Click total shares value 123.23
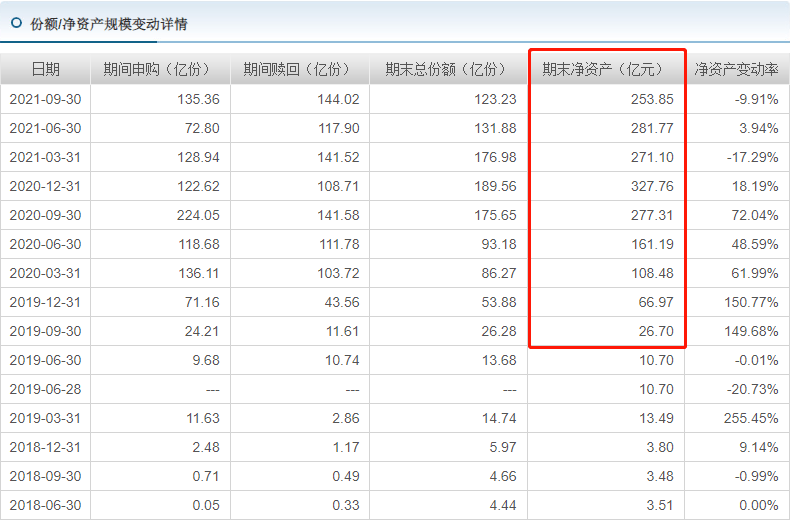Viewport: 791px width, 520px height. tap(495, 99)
